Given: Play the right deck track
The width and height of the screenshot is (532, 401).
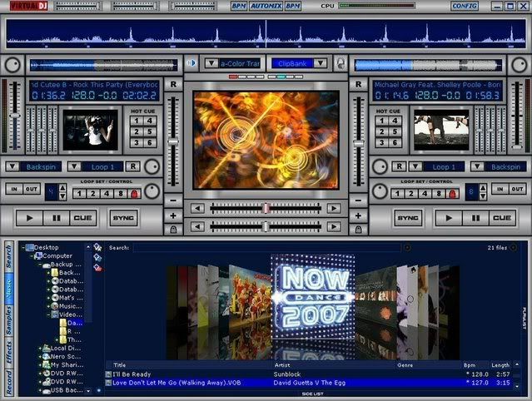Looking at the screenshot, I should 449,218.
